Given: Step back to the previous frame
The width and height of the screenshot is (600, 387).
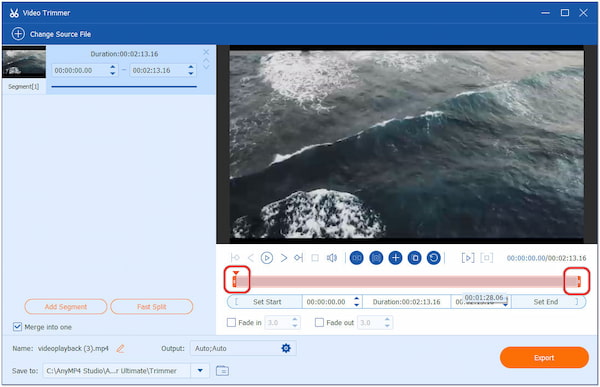Looking at the screenshot, I should point(251,258).
